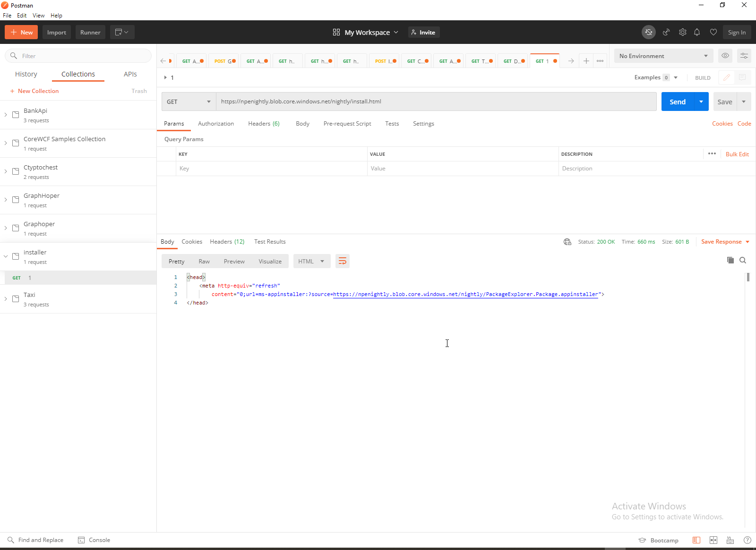Open the comments icon beside BUILD
This screenshot has height=550, width=756.
coord(742,77)
